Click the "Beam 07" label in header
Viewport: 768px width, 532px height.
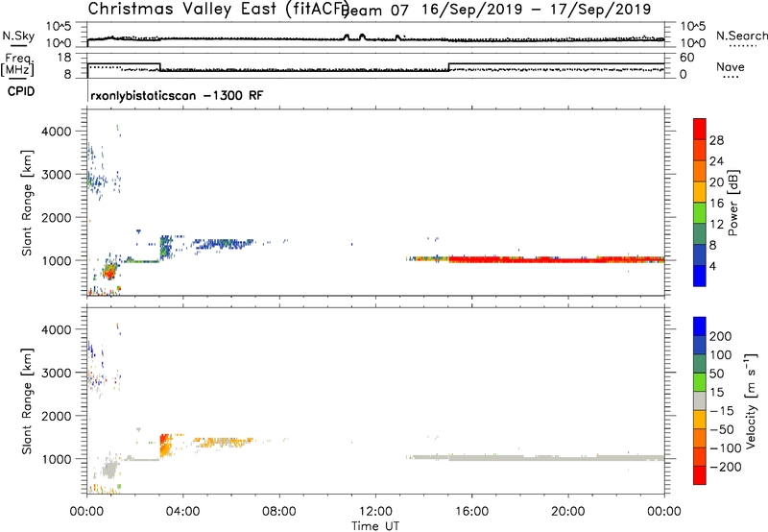374,10
